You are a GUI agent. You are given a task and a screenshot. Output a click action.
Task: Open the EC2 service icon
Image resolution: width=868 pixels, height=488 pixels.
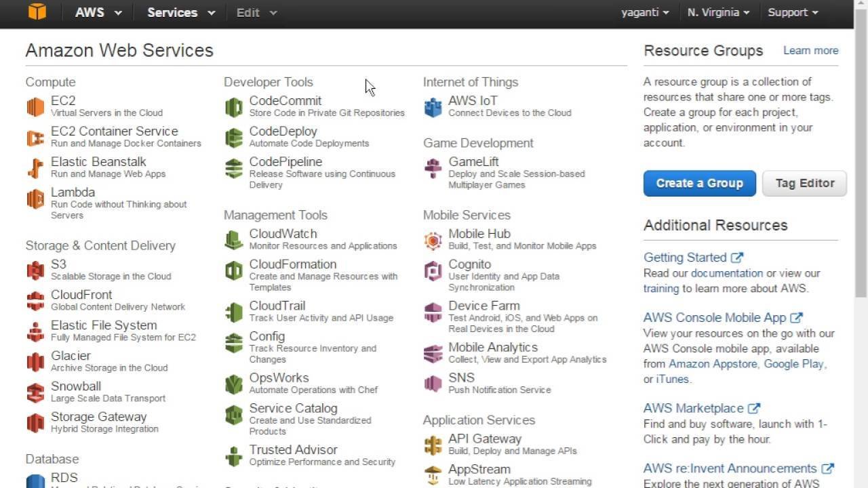click(x=35, y=107)
